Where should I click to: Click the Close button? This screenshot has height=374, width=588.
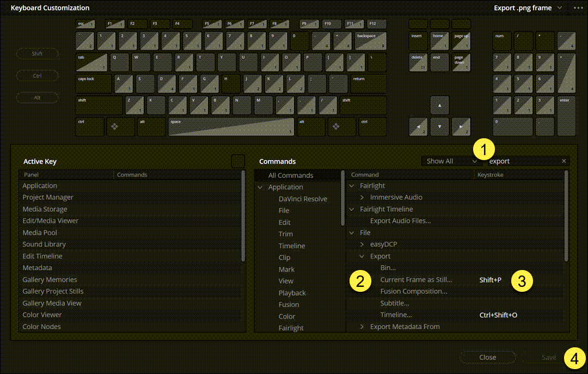click(x=487, y=357)
